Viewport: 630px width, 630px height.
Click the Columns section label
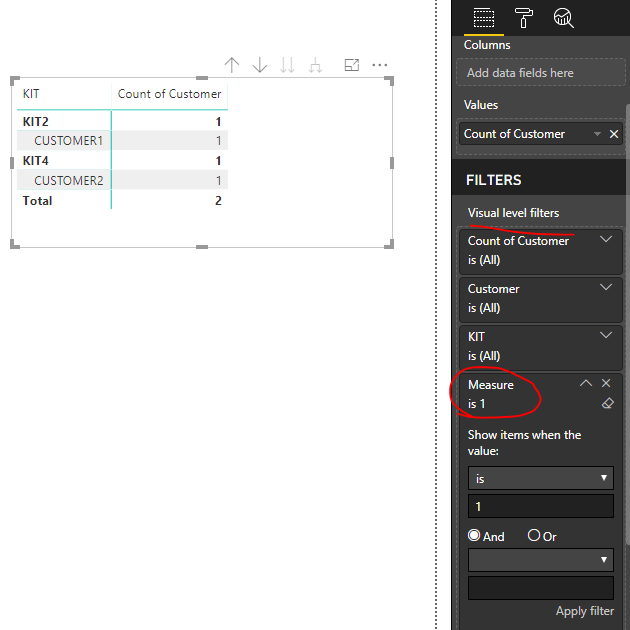487,45
